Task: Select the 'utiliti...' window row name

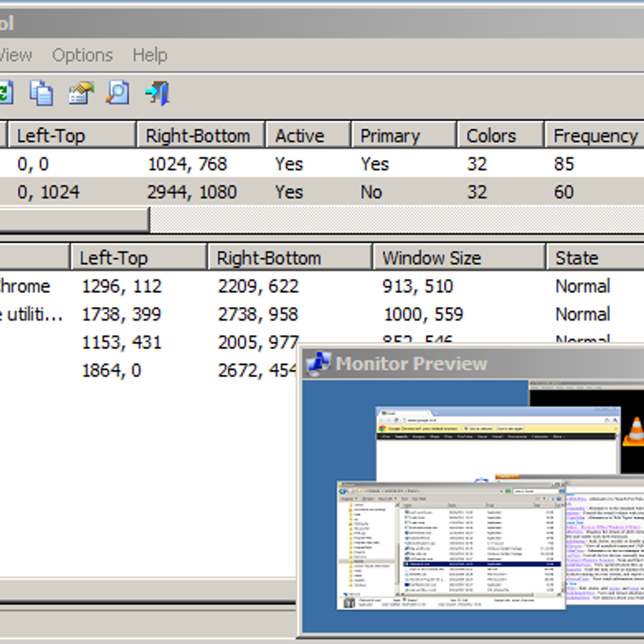Action: coord(31,314)
